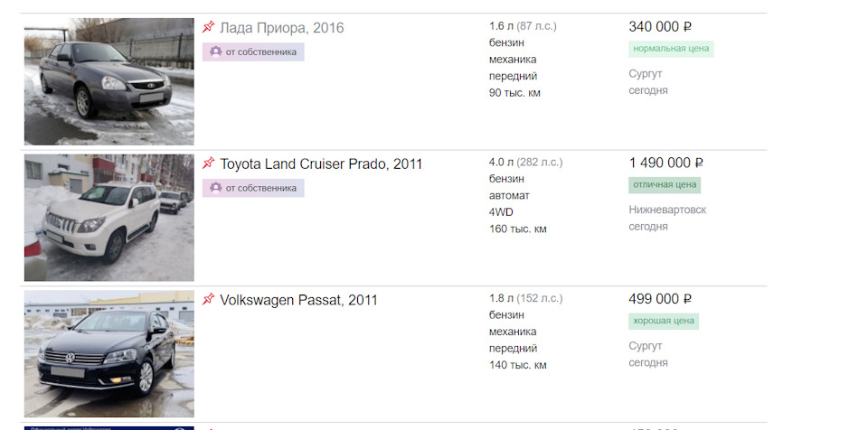Screen dimensions: 868x430
Task: Click the engine spec 1.8 л (152 л.с.)
Action: pos(525,298)
